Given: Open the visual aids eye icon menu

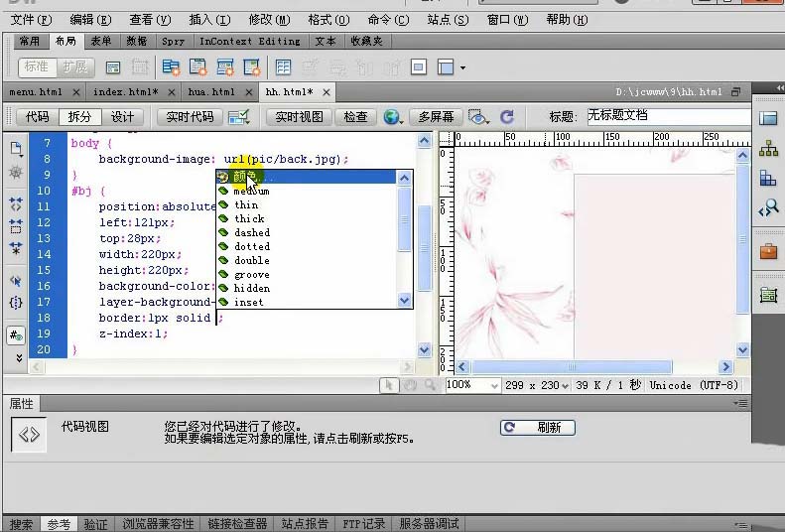Looking at the screenshot, I should pos(478,117).
